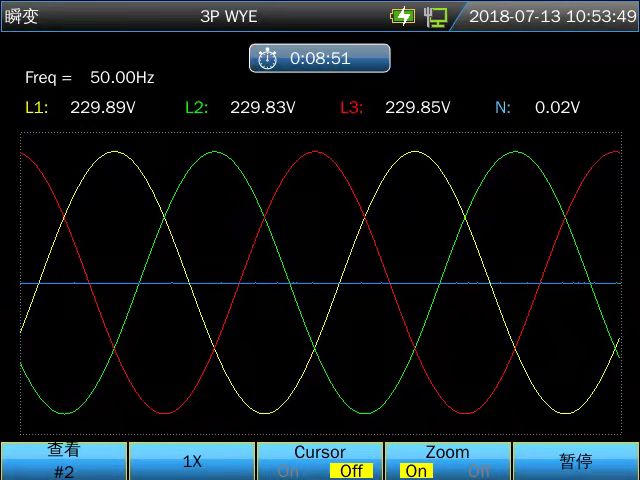Turn Zoom off
640x480 pixels.
pyautogui.click(x=479, y=471)
